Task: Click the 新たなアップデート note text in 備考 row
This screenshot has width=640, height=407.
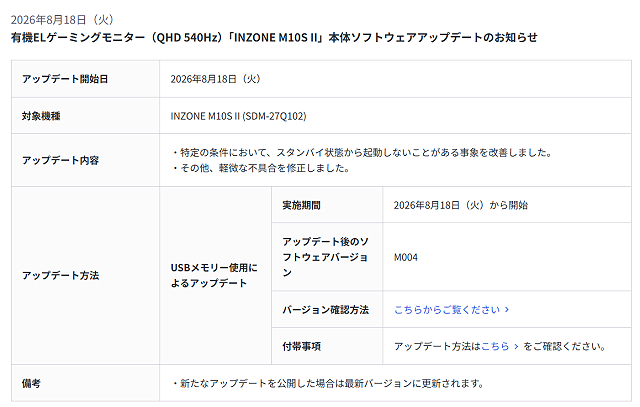Action: click(x=328, y=384)
